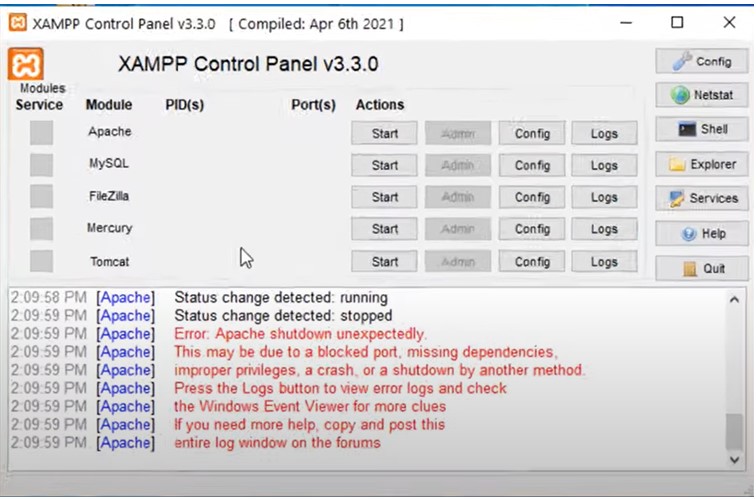Click the XAMPP logo in title bar

pos(18,22)
